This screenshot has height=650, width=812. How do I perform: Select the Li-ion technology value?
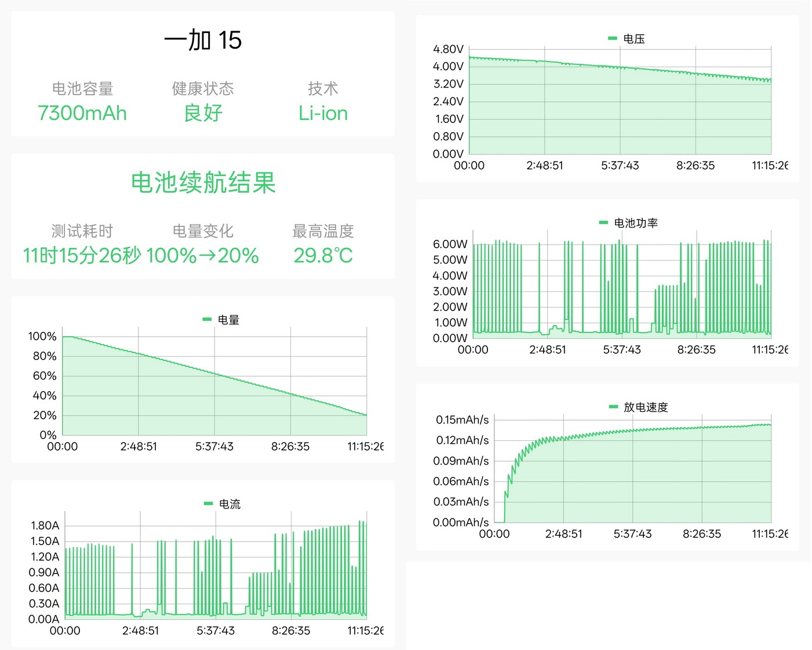pyautogui.click(x=323, y=113)
